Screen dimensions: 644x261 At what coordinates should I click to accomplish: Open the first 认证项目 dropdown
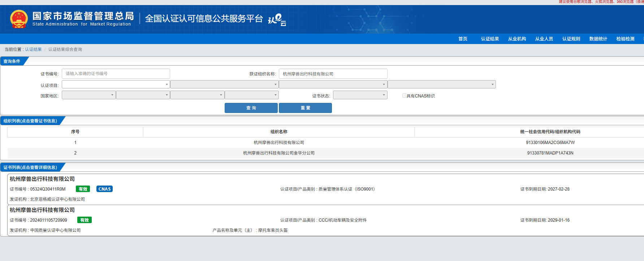click(x=116, y=84)
